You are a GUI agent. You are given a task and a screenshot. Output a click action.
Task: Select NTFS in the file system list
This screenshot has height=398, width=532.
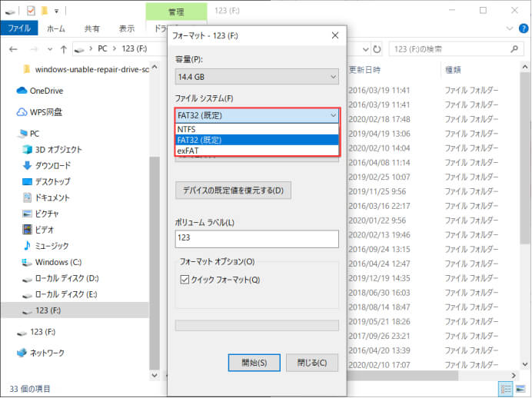click(x=257, y=129)
